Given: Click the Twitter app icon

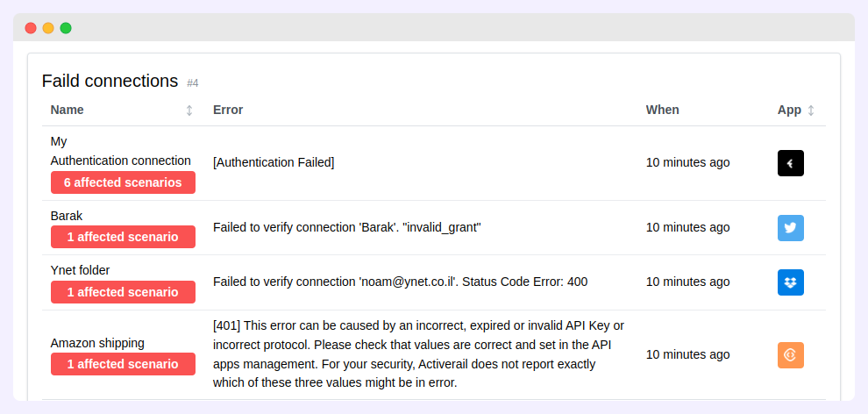Looking at the screenshot, I should (x=791, y=228).
